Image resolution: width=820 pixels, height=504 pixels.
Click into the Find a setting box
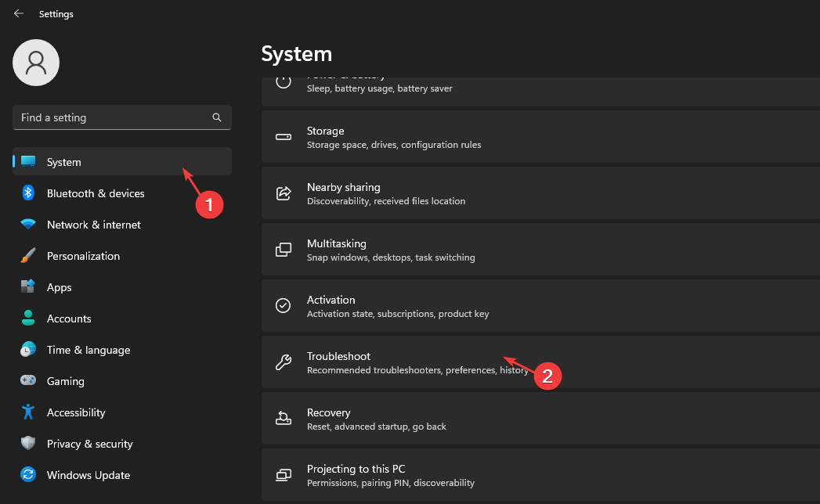pyautogui.click(x=122, y=117)
